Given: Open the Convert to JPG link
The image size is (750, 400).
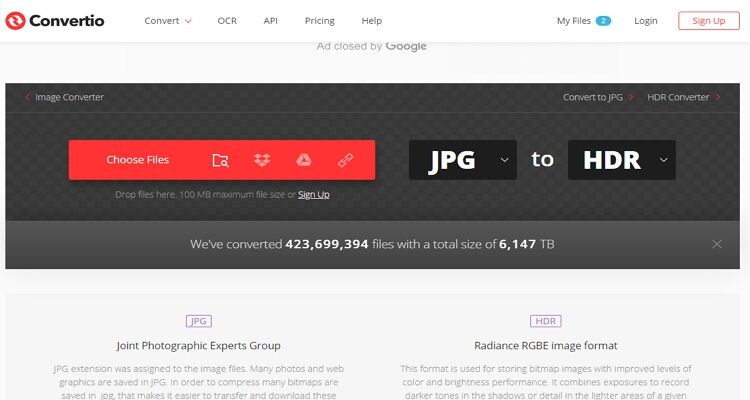Looking at the screenshot, I should (598, 97).
